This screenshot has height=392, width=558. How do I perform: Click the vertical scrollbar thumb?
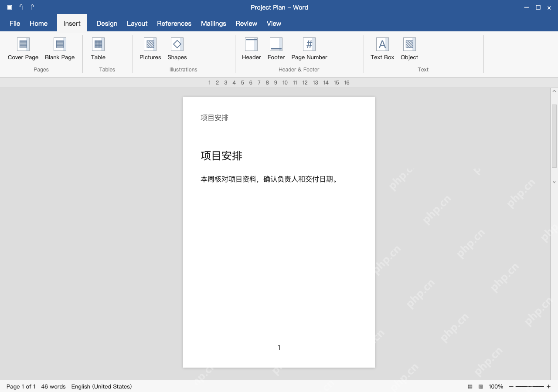click(554, 136)
